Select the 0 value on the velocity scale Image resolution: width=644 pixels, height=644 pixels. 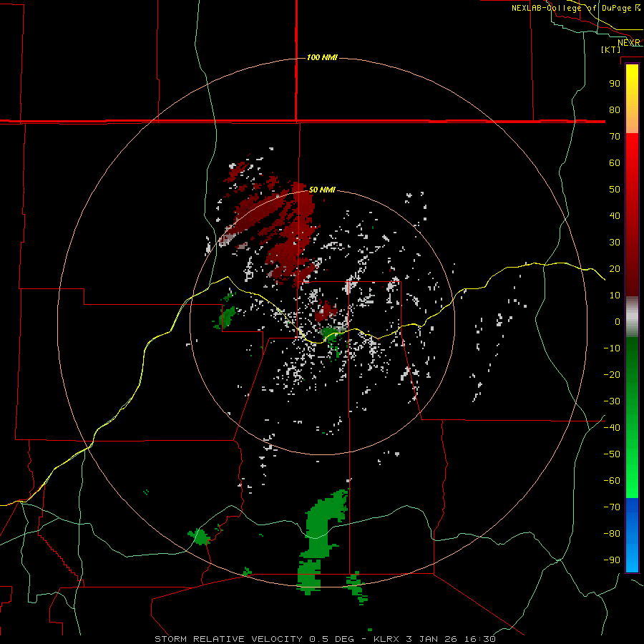click(x=618, y=321)
